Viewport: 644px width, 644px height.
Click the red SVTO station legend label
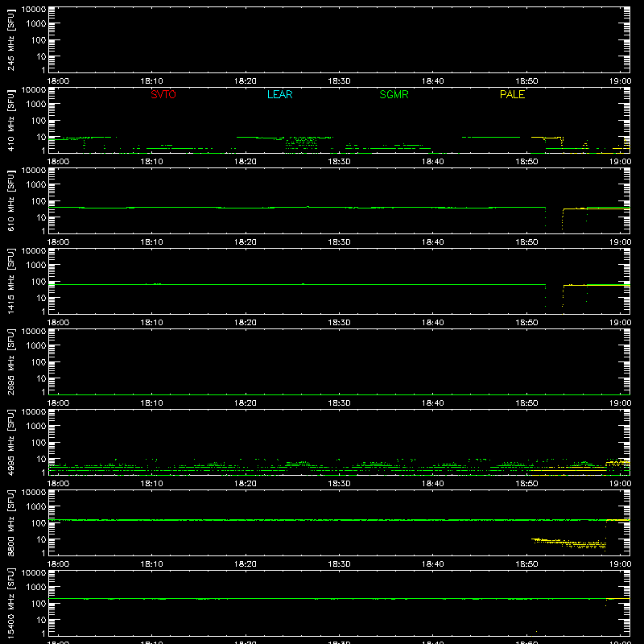click(163, 94)
